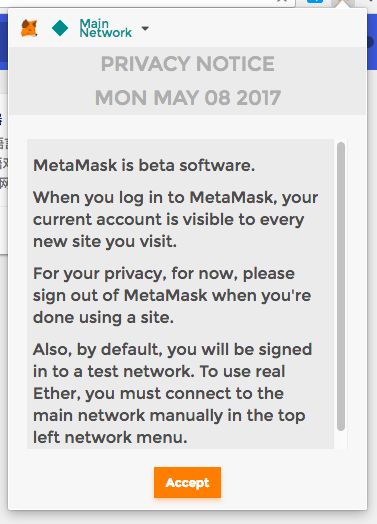Click the 'Also, by default' paragraph

click(172, 393)
